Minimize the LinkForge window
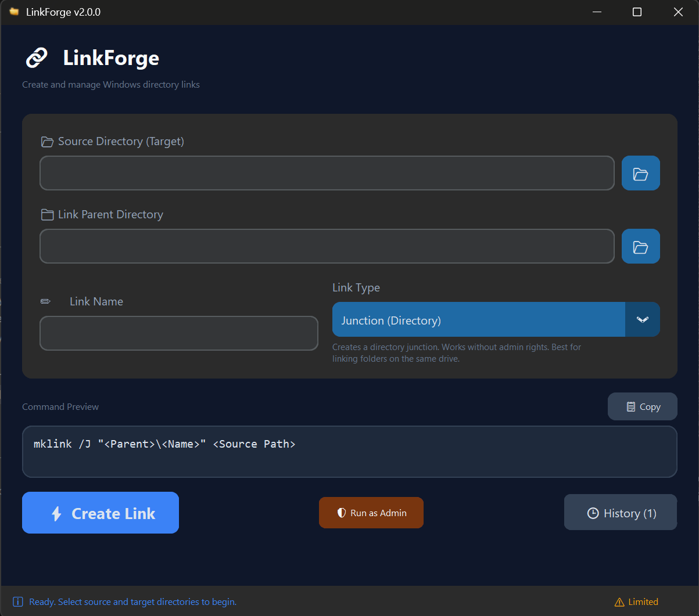This screenshot has height=616, width=699. (x=596, y=12)
